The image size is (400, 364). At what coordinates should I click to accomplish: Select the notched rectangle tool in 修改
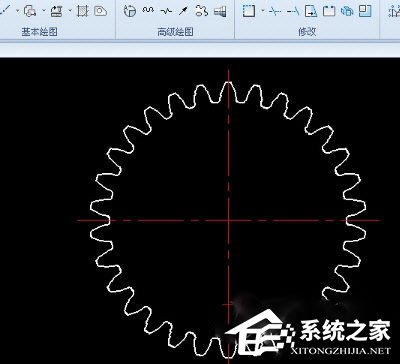[x=329, y=11]
